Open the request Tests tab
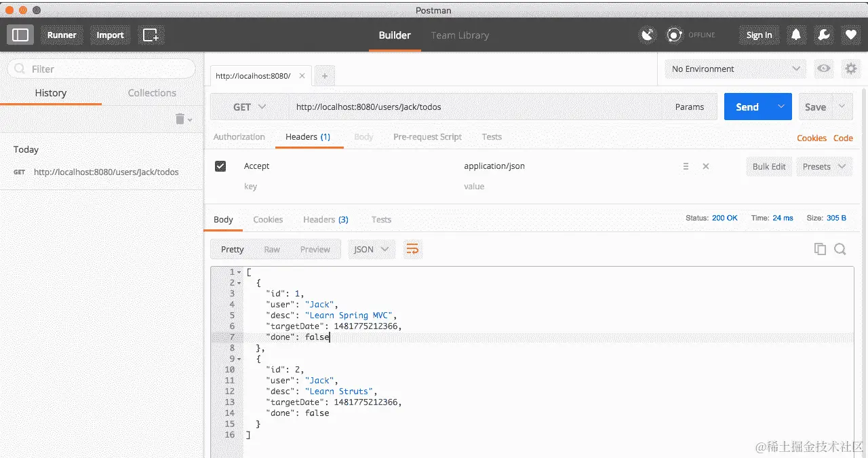Image resolution: width=868 pixels, height=458 pixels. coord(492,136)
